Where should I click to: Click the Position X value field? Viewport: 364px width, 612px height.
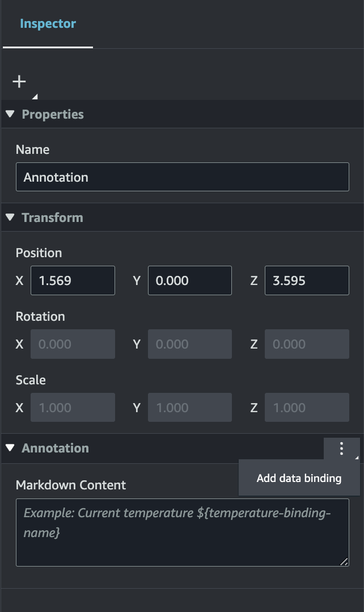73,280
